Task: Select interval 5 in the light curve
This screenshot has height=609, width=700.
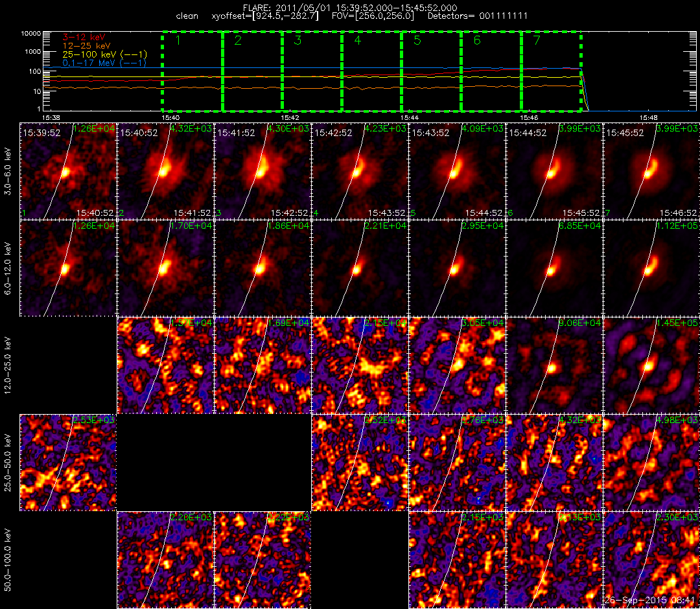Action: click(432, 71)
